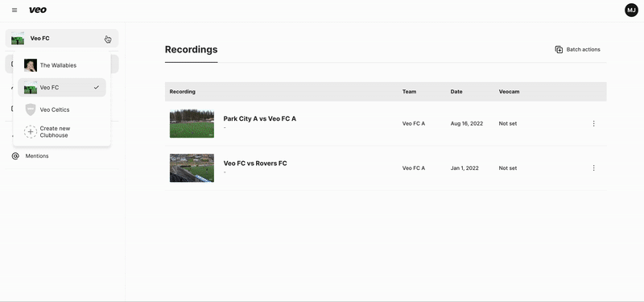The image size is (644, 302).
Task: Collapse the Veo FC clubhouse selector
Action: coord(62,38)
